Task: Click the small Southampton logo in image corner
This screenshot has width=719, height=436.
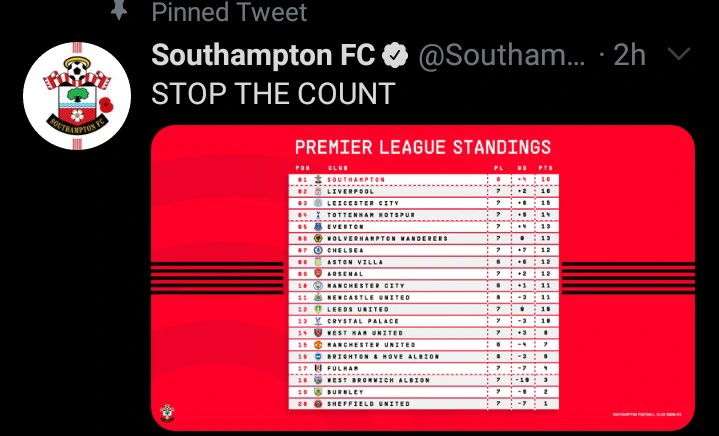Action: pyautogui.click(x=167, y=413)
